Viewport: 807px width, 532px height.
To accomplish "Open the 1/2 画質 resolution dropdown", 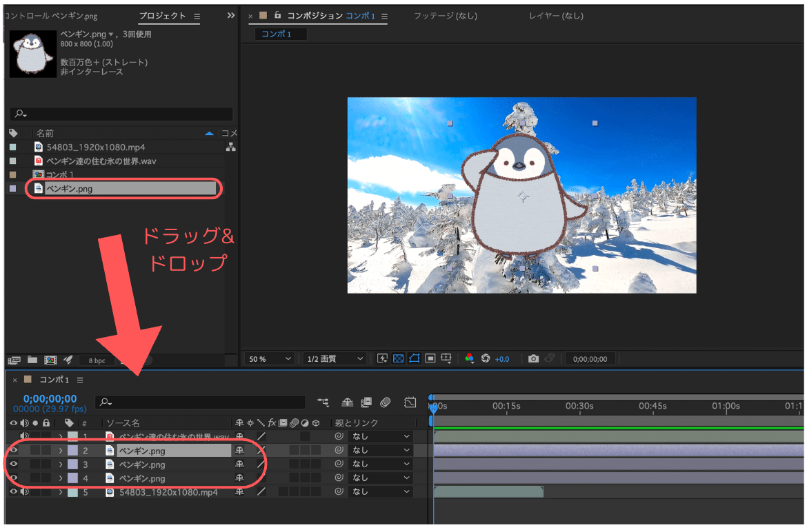I will 335,359.
